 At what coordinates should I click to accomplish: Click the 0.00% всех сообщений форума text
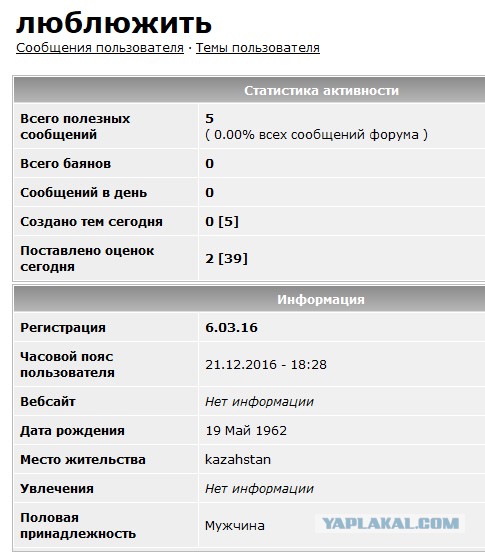[316, 135]
